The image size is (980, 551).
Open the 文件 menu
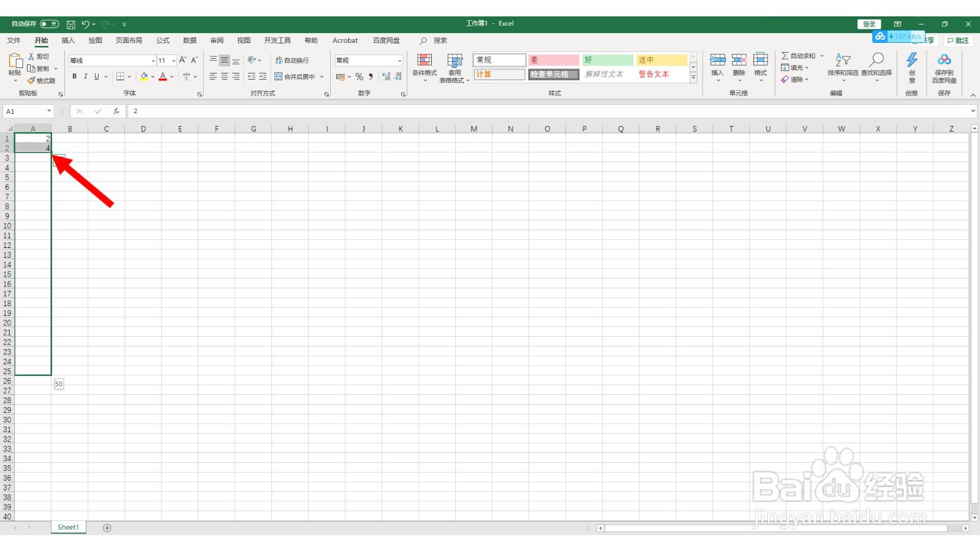pos(13,40)
